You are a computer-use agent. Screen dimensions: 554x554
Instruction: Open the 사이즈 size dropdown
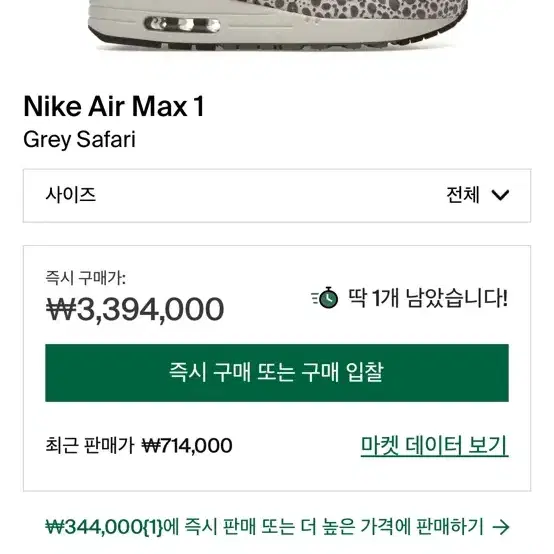coord(277,196)
